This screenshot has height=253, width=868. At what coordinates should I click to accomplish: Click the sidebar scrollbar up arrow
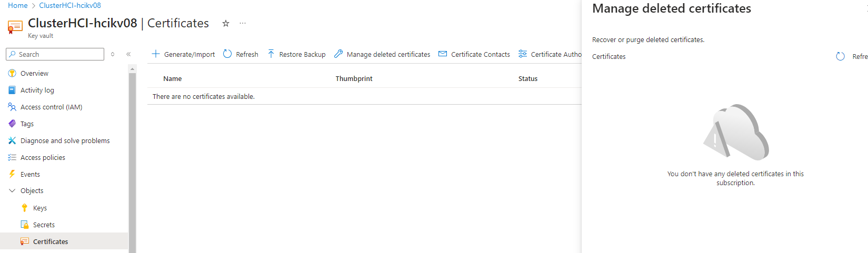pos(132,68)
